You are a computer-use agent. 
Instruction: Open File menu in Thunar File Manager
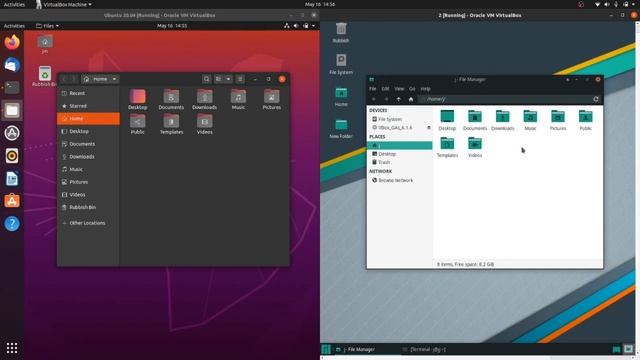pyautogui.click(x=373, y=89)
